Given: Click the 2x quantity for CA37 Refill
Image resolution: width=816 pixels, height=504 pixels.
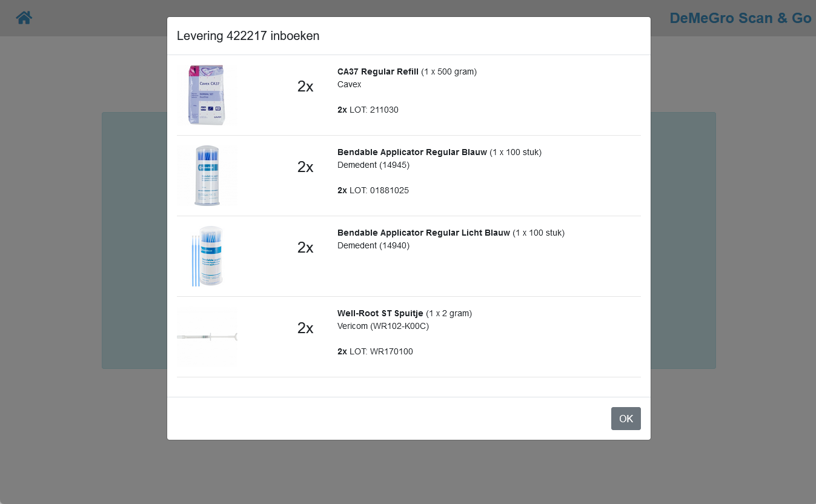Looking at the screenshot, I should pyautogui.click(x=305, y=86).
